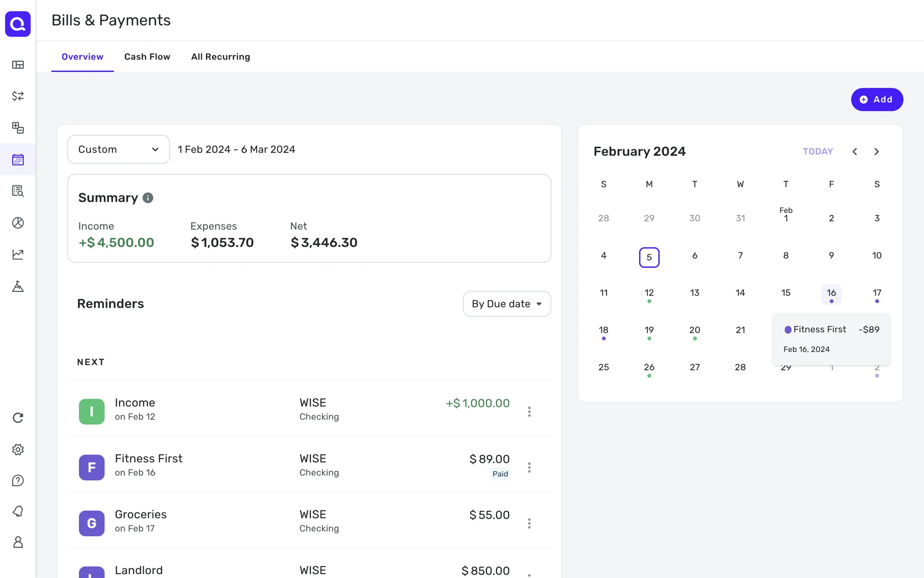Screen dimensions: 924x578
Task: Click the TODAY link in calendar
Action: click(817, 151)
